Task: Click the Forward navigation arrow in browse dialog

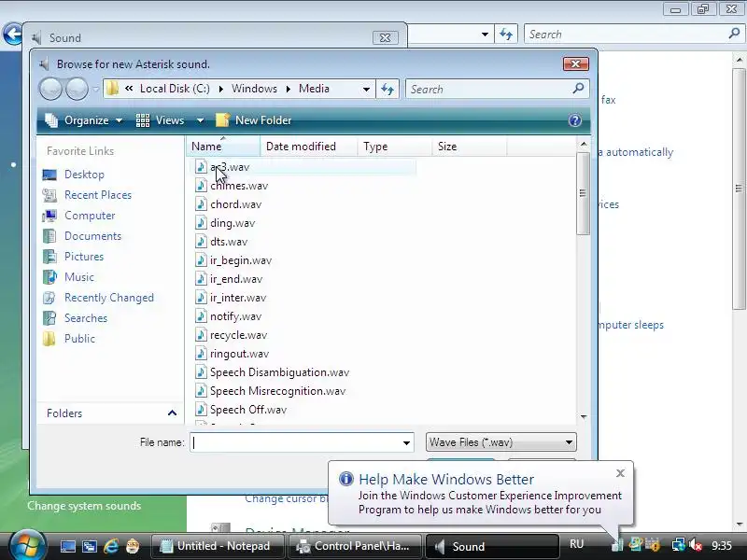Action: [x=77, y=89]
